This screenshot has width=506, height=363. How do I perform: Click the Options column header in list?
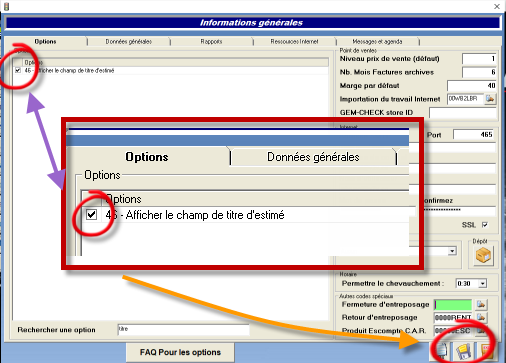[175, 62]
